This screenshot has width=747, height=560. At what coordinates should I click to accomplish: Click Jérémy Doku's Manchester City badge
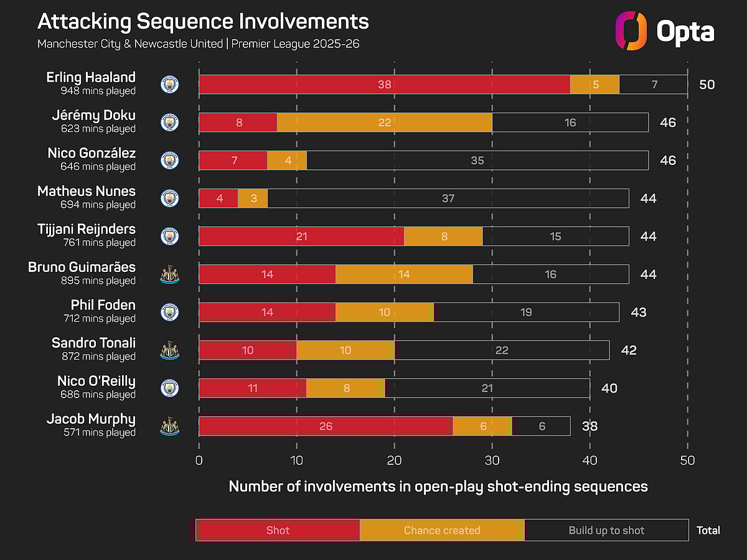click(x=169, y=123)
